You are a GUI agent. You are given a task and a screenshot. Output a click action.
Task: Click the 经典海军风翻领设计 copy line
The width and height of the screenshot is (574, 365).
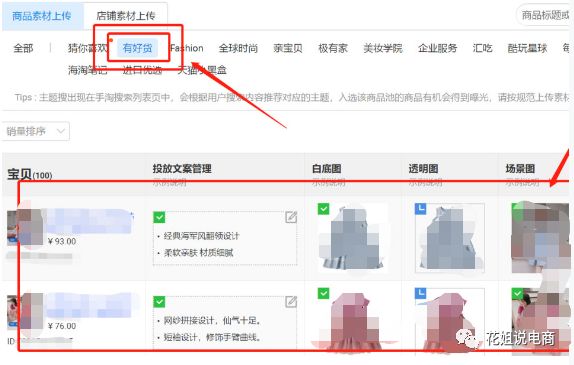202,236
